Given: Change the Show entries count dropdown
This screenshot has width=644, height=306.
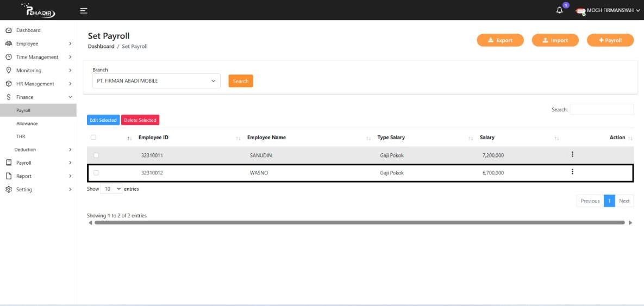Looking at the screenshot, I should pyautogui.click(x=111, y=189).
